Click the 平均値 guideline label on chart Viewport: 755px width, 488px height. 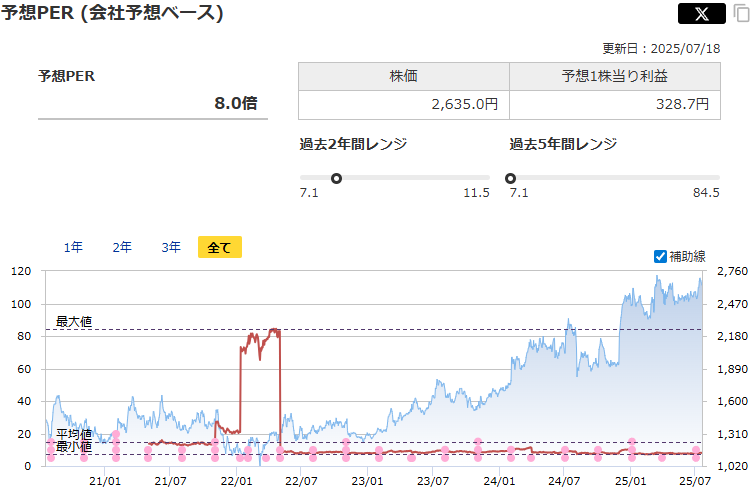pyautogui.click(x=74, y=434)
